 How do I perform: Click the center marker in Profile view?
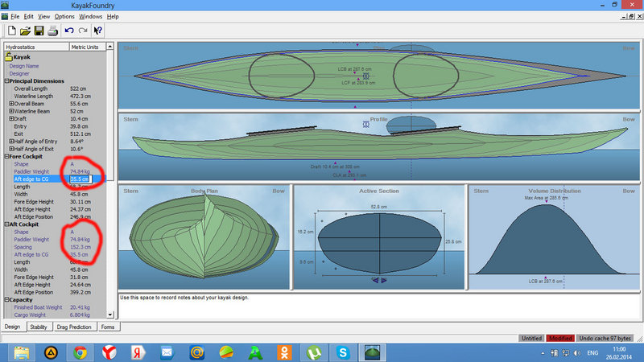click(366, 124)
